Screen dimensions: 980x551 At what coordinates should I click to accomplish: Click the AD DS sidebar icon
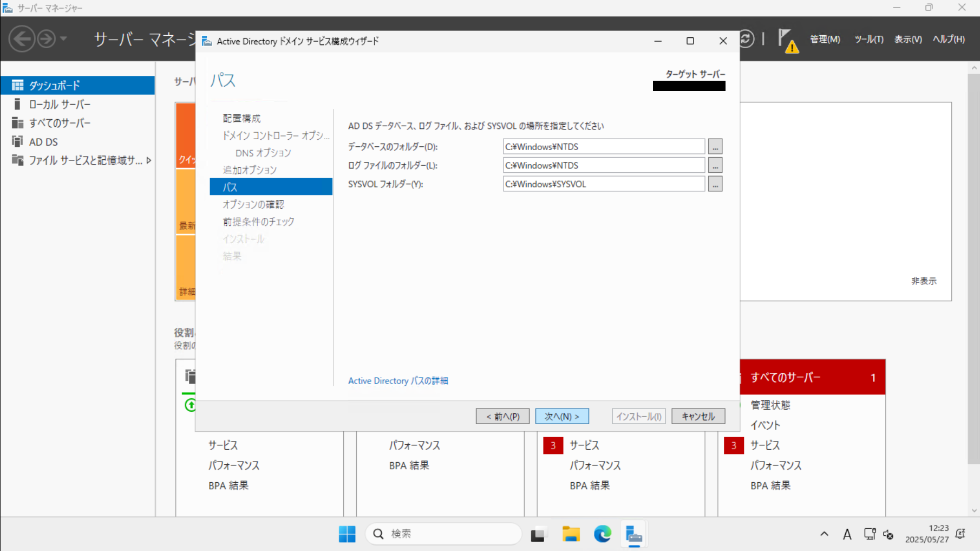pyautogui.click(x=17, y=142)
